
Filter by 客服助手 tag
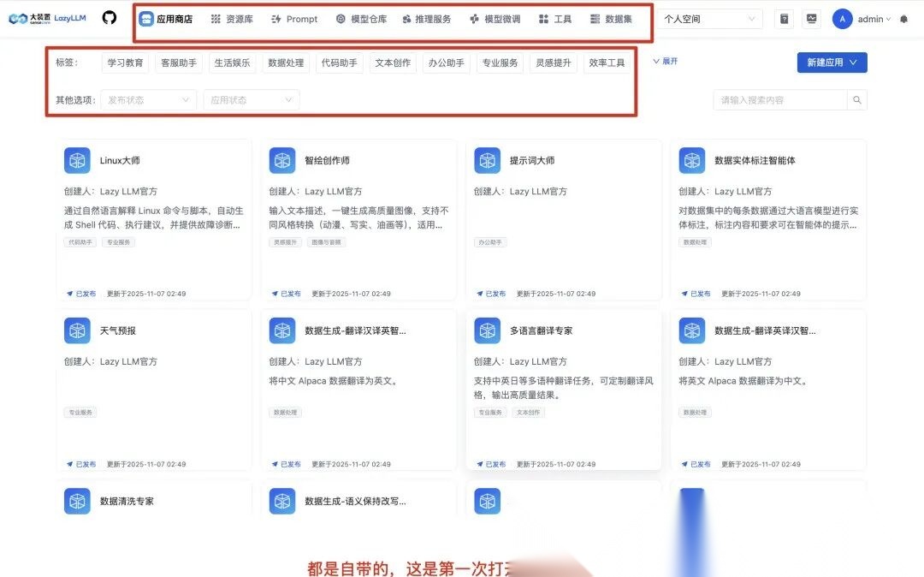tap(179, 62)
